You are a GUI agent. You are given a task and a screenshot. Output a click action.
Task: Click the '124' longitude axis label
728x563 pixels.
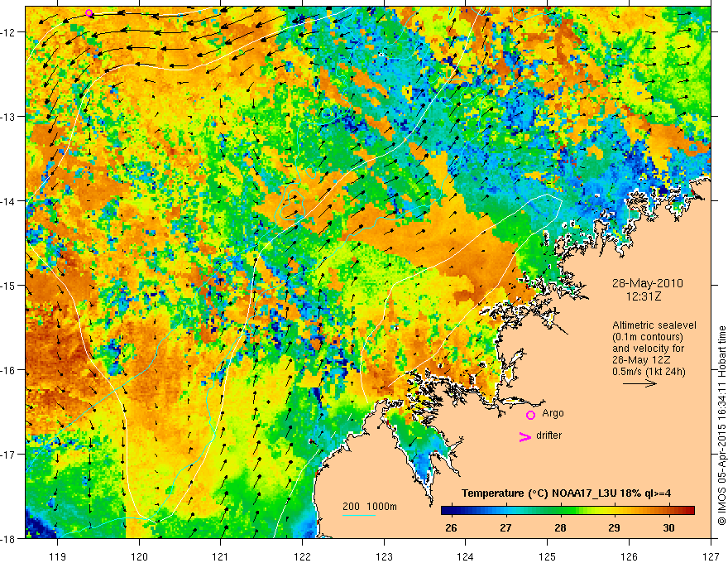466,556
